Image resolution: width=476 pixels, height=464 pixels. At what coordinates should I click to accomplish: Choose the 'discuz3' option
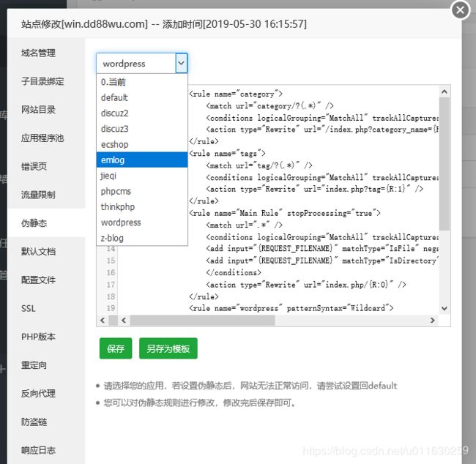(142, 129)
